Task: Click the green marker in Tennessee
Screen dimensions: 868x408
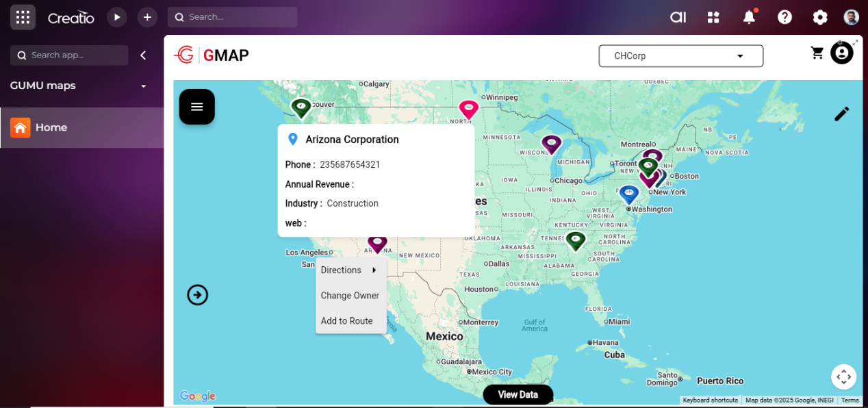Action: click(576, 241)
